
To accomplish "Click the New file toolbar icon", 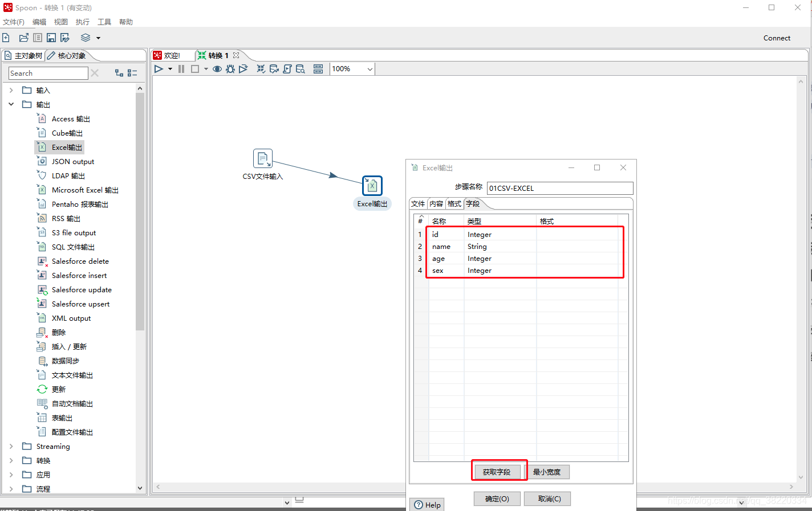I will tap(6, 38).
